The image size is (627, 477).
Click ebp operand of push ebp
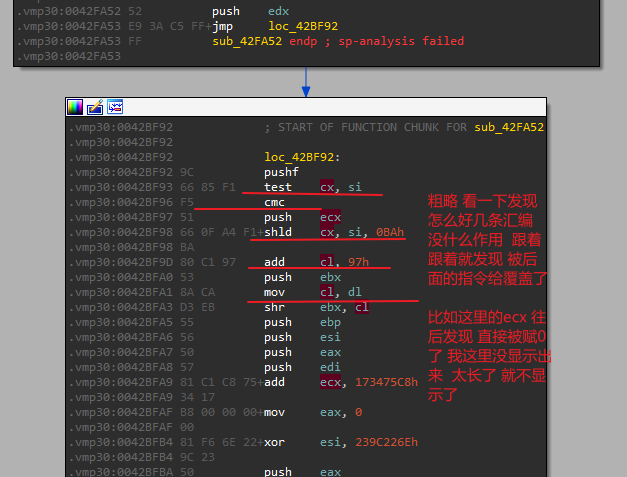pos(330,322)
